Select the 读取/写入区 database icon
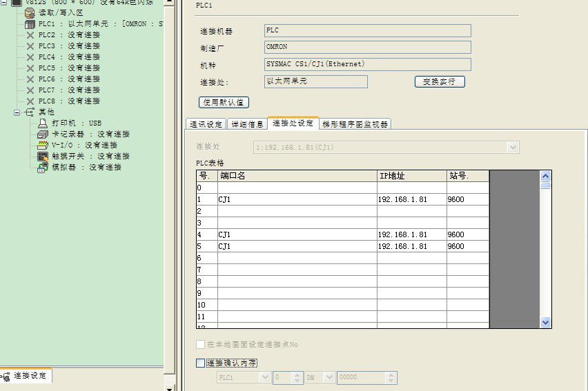This screenshot has height=391, width=588. [x=30, y=12]
